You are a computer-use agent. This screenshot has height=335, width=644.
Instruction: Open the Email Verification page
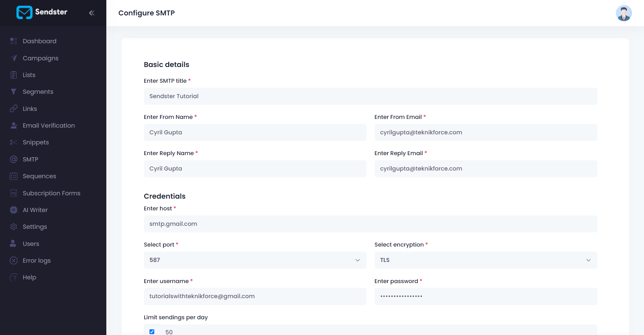point(49,126)
